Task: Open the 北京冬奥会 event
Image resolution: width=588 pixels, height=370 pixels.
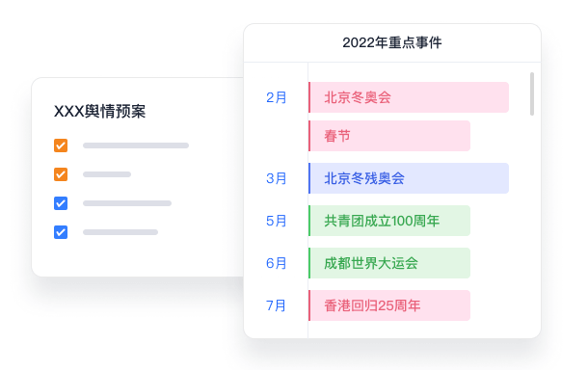Action: pyautogui.click(x=409, y=97)
